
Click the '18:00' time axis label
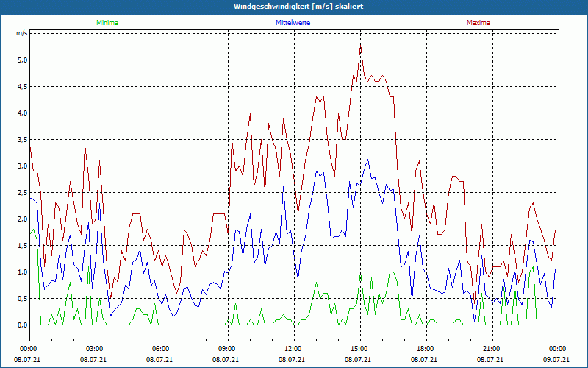click(x=426, y=349)
